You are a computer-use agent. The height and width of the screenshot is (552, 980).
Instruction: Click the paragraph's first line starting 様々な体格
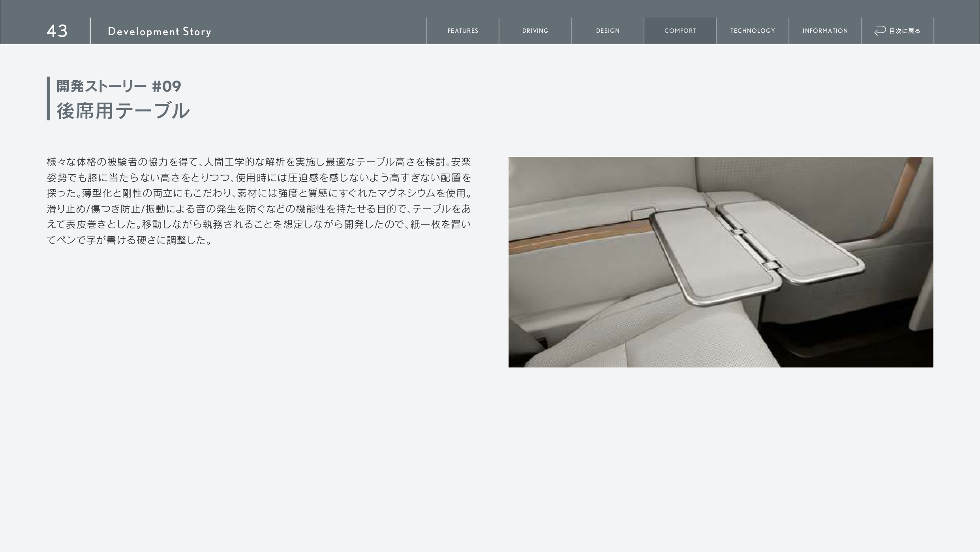[259, 162]
